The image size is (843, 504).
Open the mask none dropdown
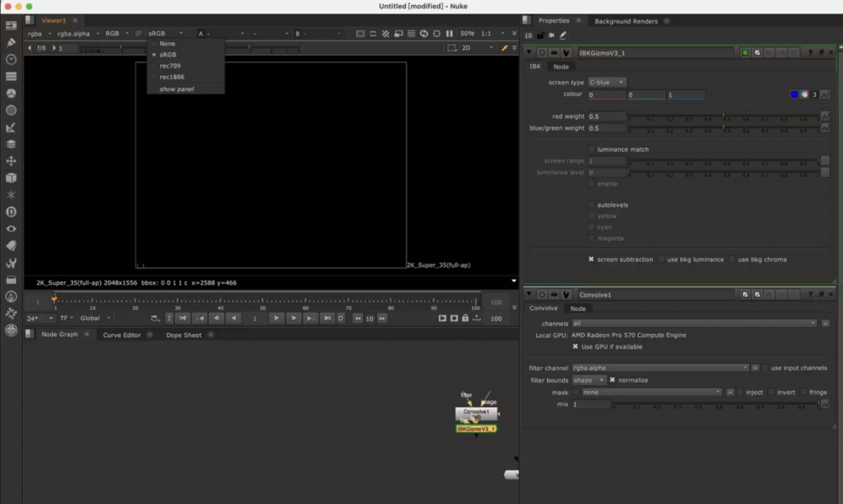652,392
